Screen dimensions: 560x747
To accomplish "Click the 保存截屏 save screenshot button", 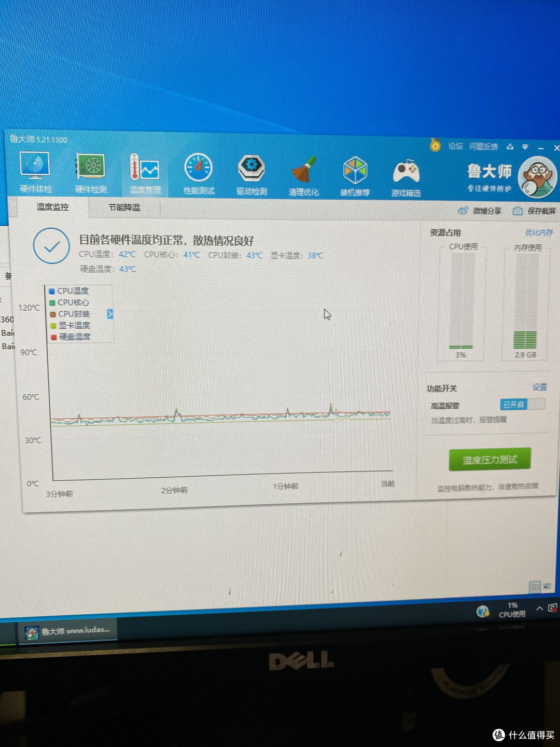I will coord(534,211).
